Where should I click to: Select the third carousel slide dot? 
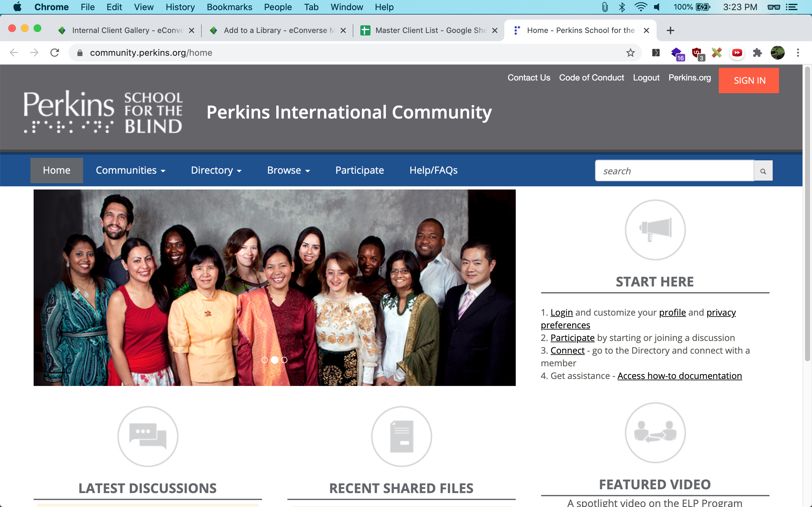pos(284,360)
